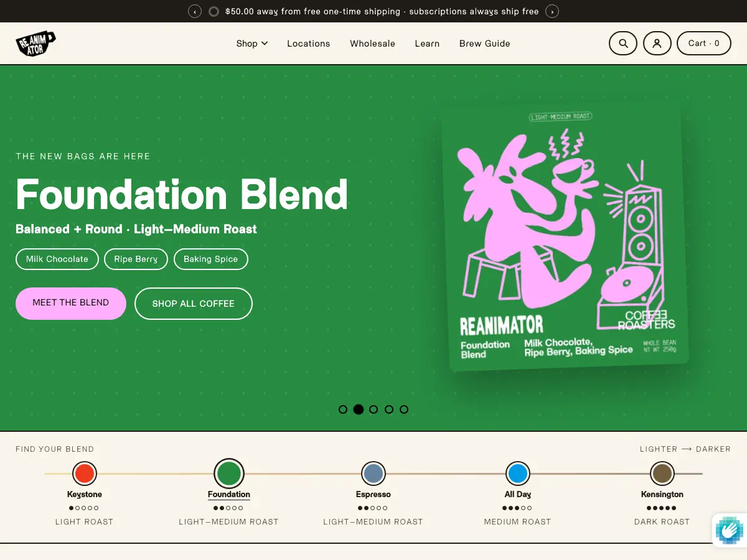Click 'THE NEW BAGS ARE HERE' text
Image resolution: width=747 pixels, height=560 pixels.
click(83, 156)
